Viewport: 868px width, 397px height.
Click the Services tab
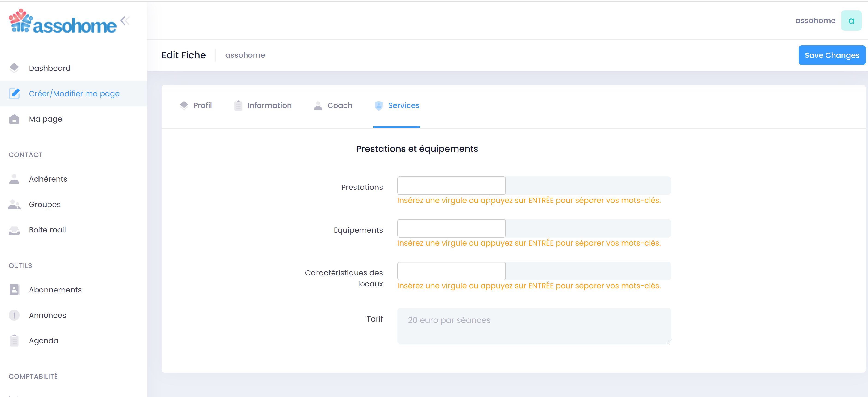tap(397, 105)
